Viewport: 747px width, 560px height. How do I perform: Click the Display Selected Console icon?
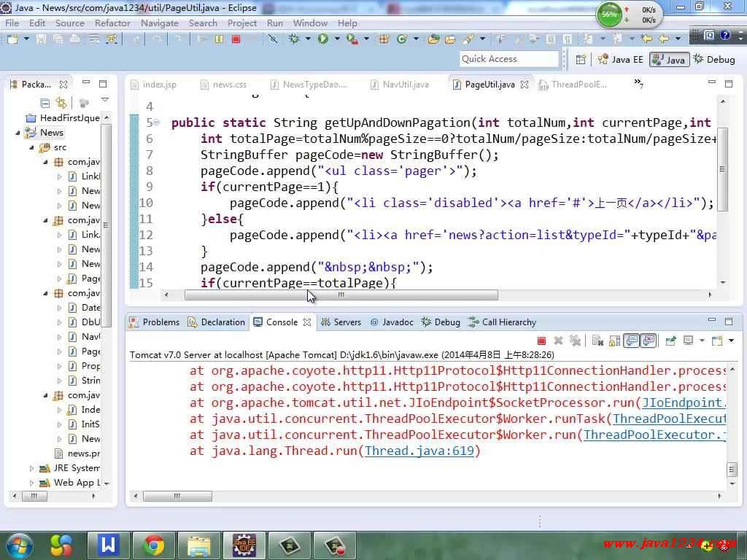pyautogui.click(x=689, y=341)
